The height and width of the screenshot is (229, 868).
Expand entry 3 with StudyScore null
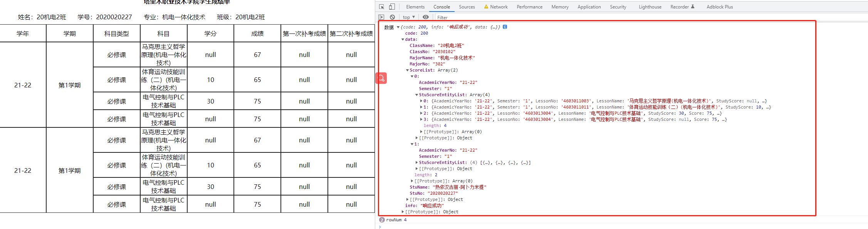point(421,119)
